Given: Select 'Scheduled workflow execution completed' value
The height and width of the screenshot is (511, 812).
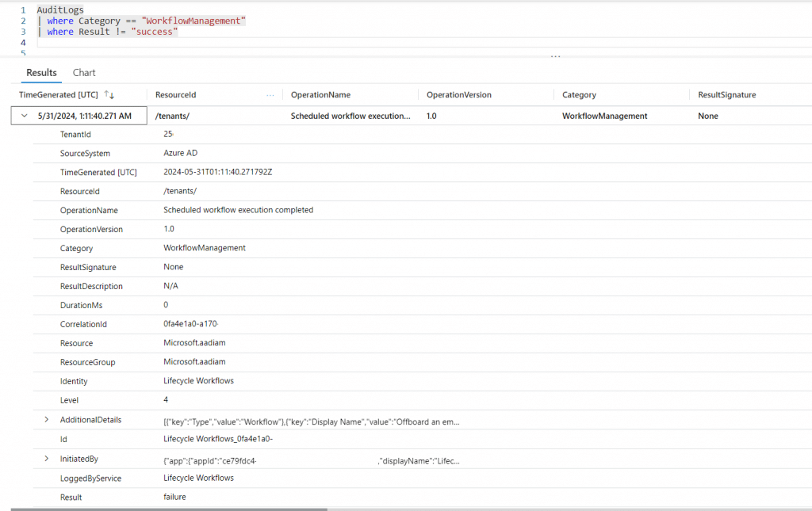Looking at the screenshot, I should [238, 210].
